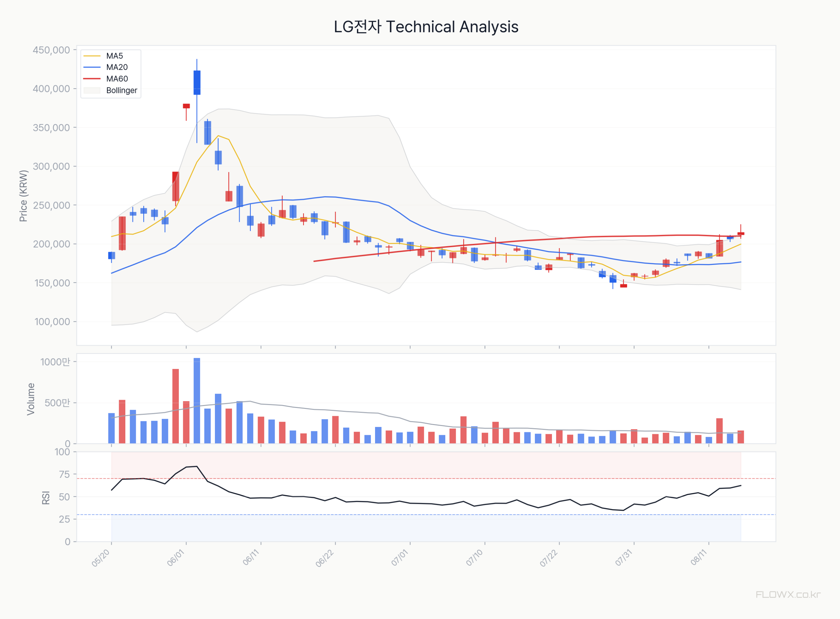Image resolution: width=840 pixels, height=619 pixels.
Task: Click the 08/11 date label
Action: point(699,558)
